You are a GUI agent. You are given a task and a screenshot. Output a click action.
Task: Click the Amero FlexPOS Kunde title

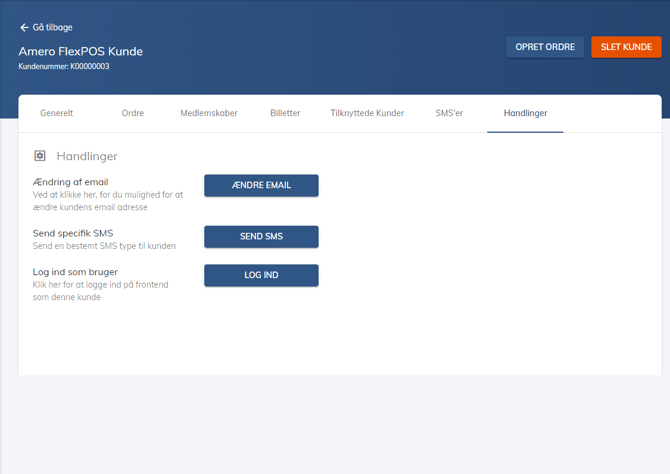pos(80,51)
